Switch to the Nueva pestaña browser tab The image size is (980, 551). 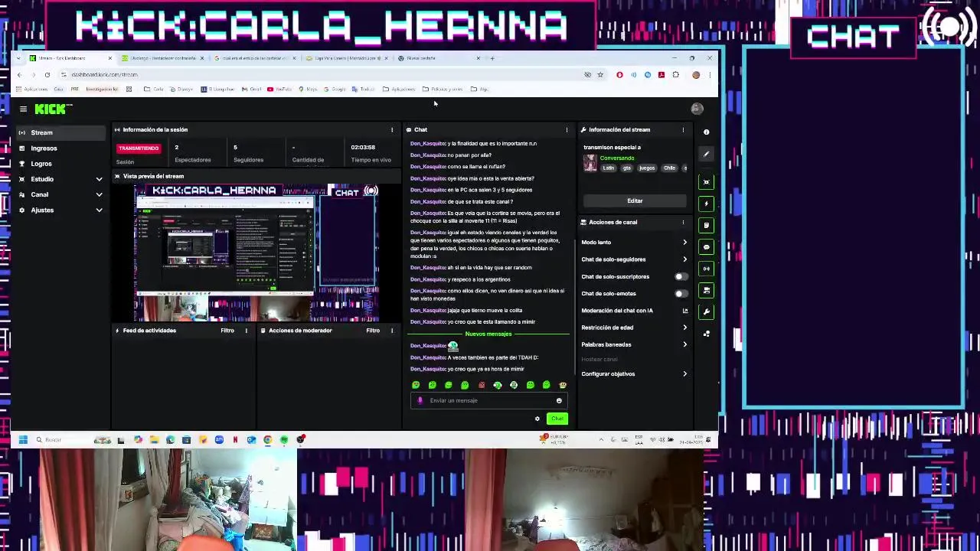pyautogui.click(x=440, y=58)
